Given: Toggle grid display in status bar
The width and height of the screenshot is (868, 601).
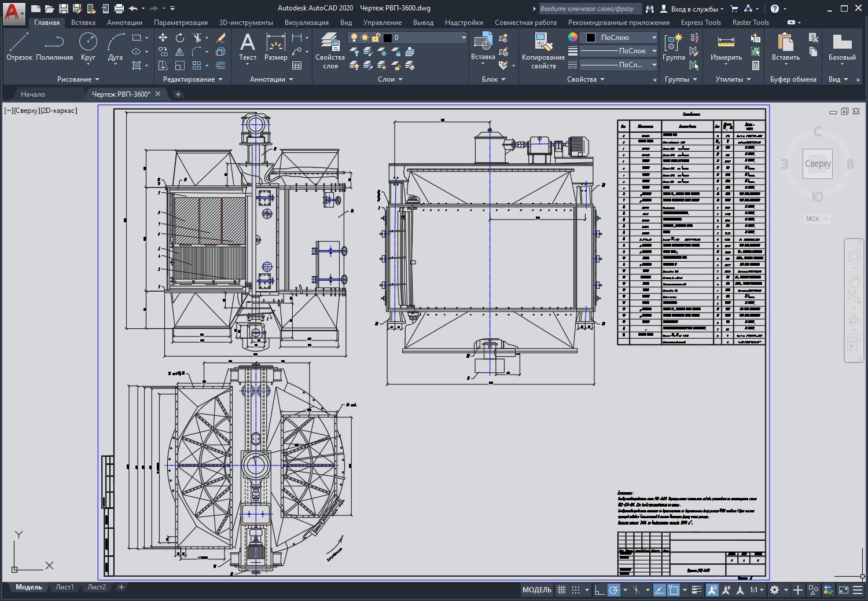Looking at the screenshot, I should [x=561, y=590].
